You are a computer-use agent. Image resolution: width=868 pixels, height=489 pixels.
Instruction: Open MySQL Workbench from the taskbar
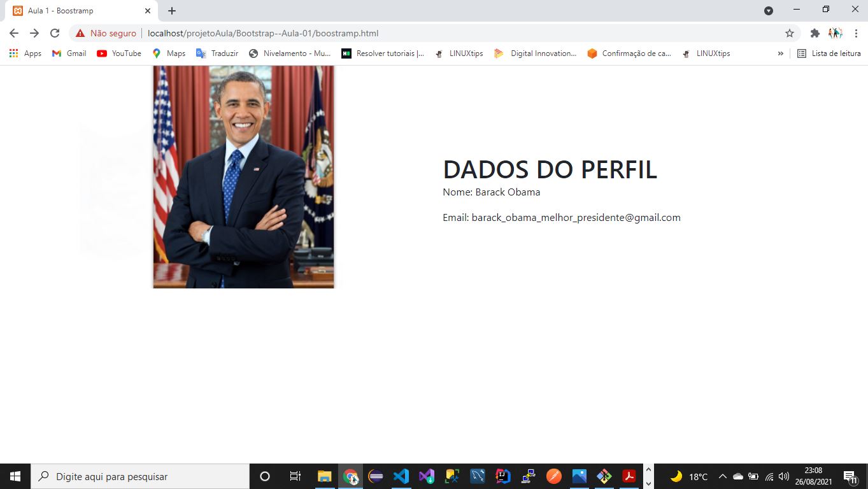coord(476,476)
